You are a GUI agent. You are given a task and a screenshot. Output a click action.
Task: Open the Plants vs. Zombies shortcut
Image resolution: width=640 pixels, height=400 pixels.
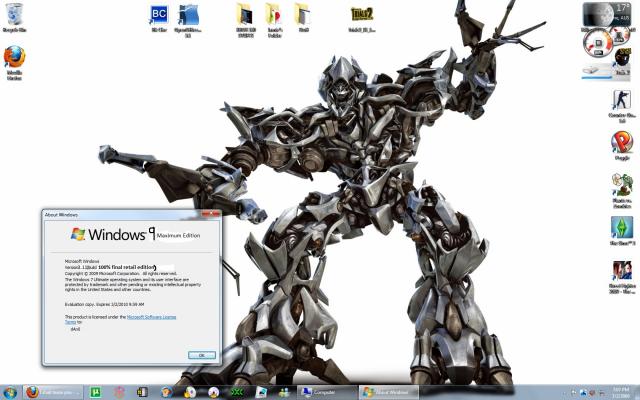coord(622,190)
